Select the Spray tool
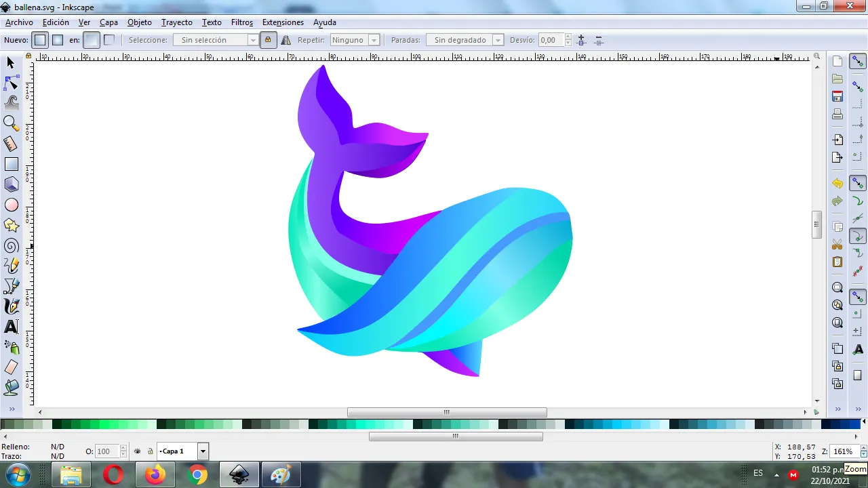Image resolution: width=868 pixels, height=488 pixels. coord(11,347)
